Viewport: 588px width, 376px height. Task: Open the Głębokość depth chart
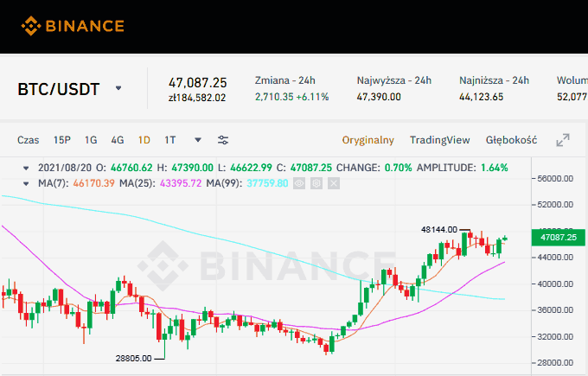(512, 140)
